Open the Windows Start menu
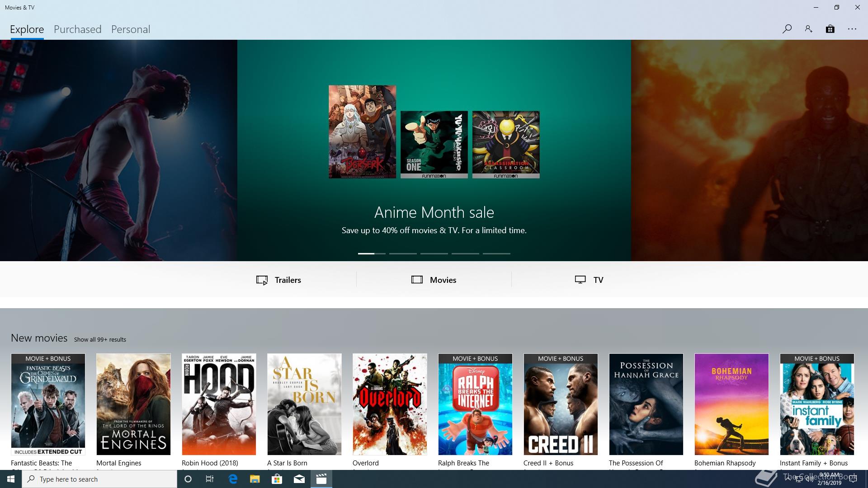Screen dimensions: 868x488 11,479
